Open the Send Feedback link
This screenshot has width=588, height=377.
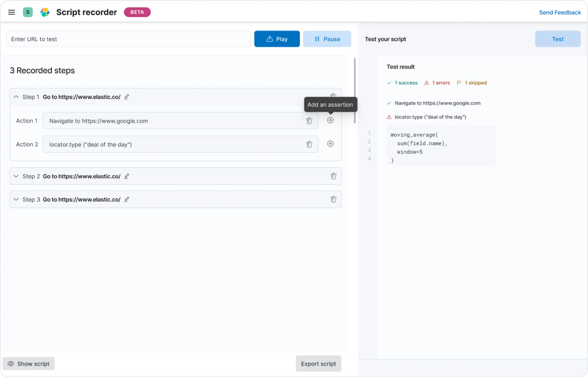coord(560,12)
